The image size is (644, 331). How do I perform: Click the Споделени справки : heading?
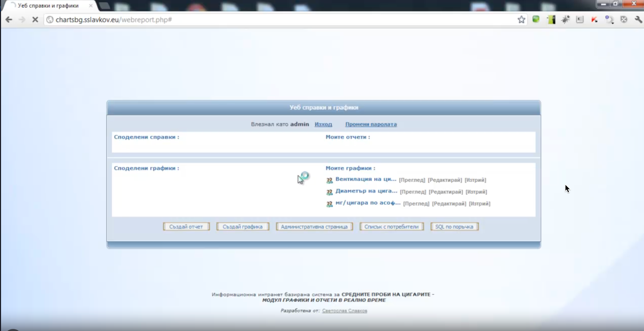[x=147, y=137]
